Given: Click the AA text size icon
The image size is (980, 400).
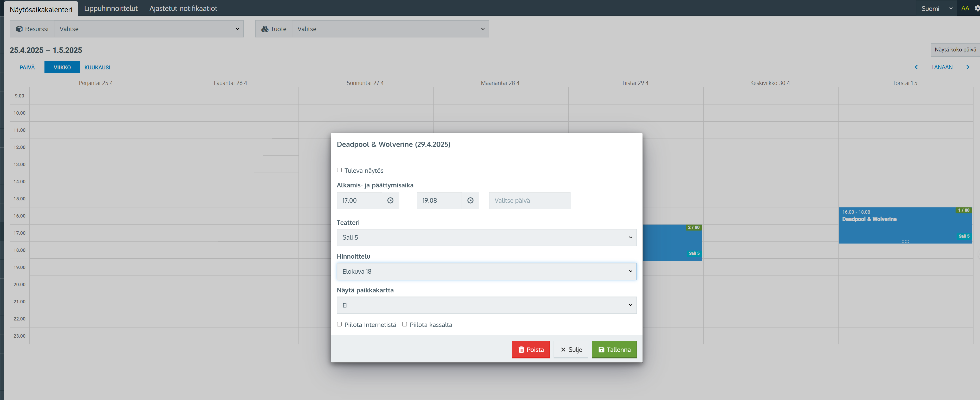Looking at the screenshot, I should pyautogui.click(x=965, y=8).
